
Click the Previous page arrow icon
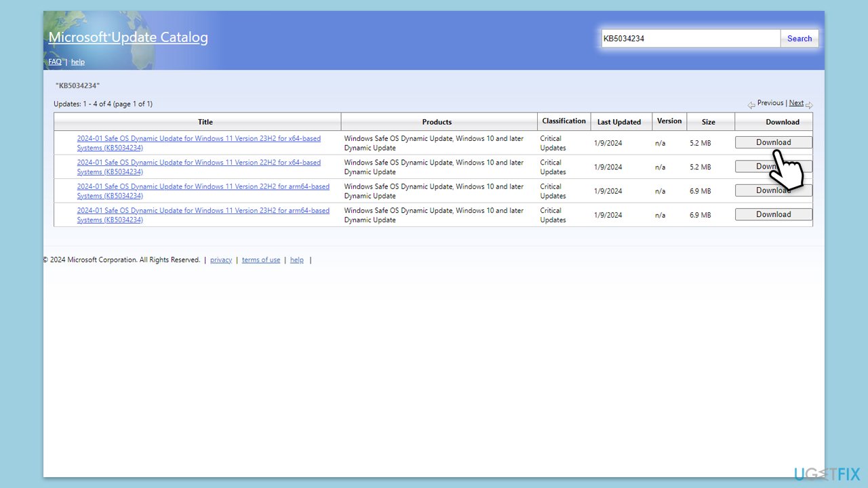751,104
